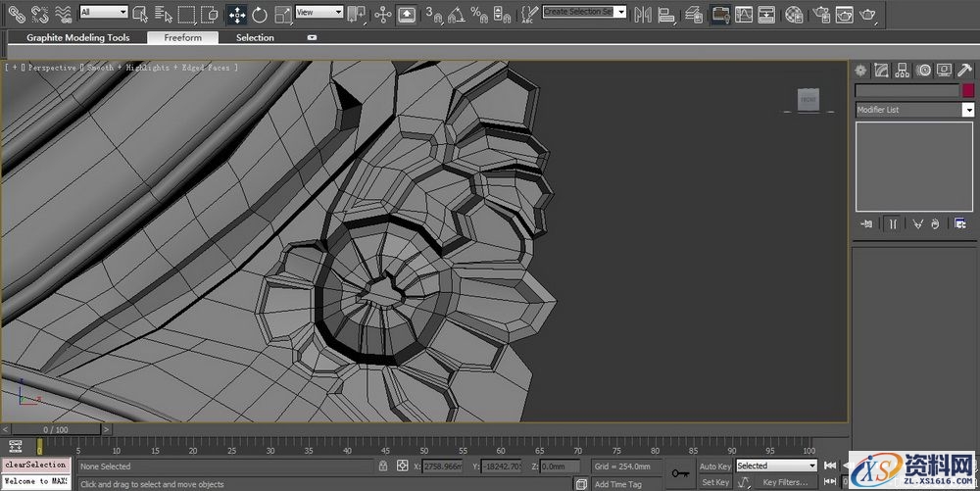Expand the All selection filter dropdown

[104, 13]
